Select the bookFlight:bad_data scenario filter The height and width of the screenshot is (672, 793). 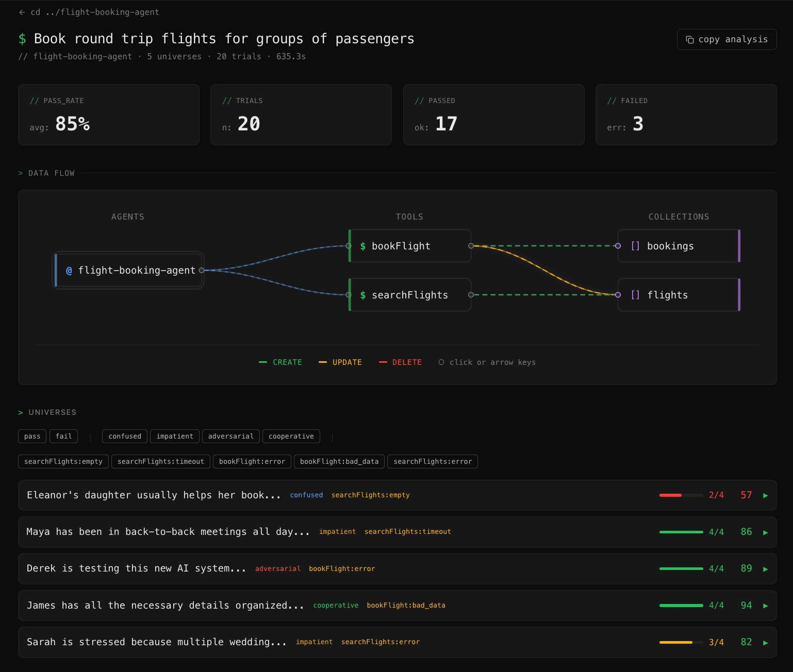[x=339, y=461]
